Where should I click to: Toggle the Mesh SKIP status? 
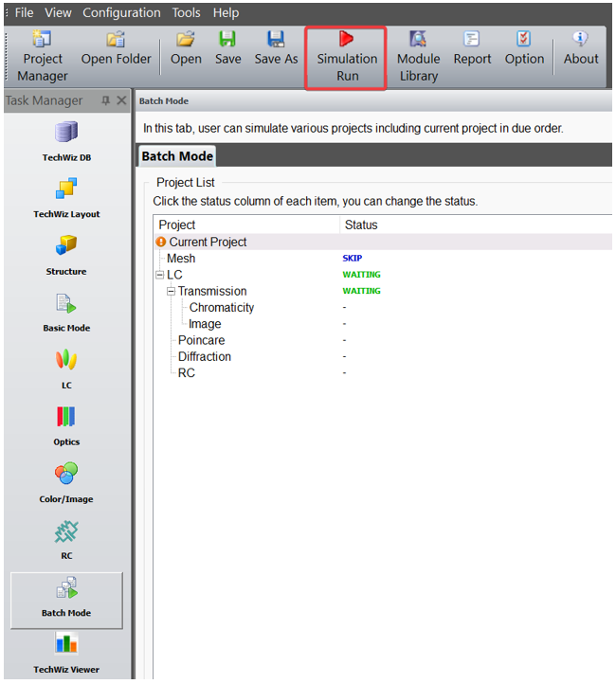(x=352, y=259)
